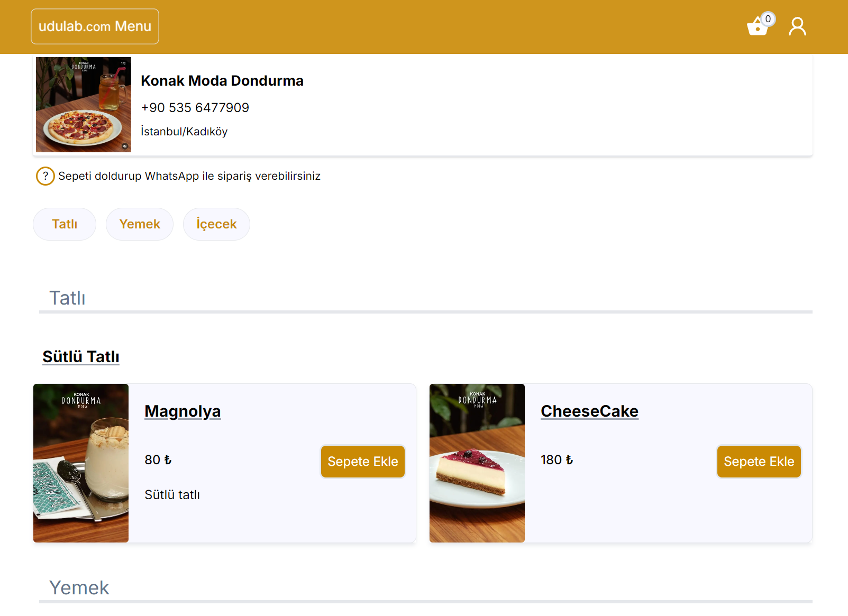Screen dimensions: 848x616
Task: Open the Magnolya item title link
Action: click(x=183, y=411)
